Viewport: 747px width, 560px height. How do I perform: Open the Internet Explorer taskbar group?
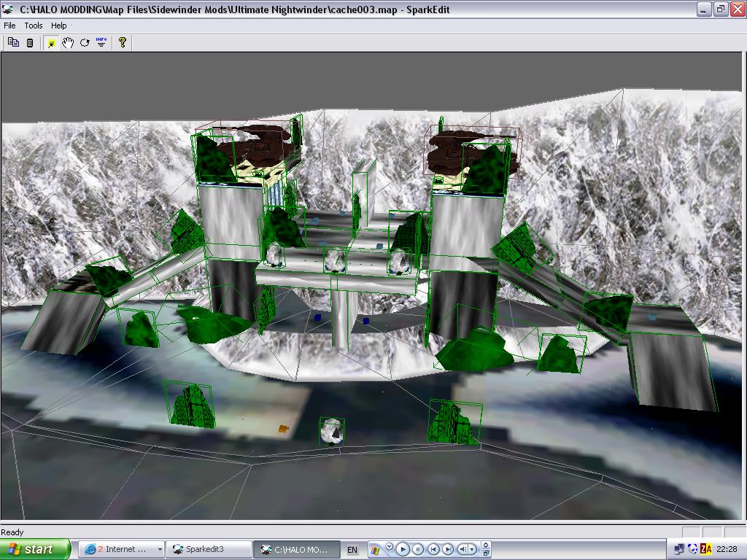(x=121, y=549)
